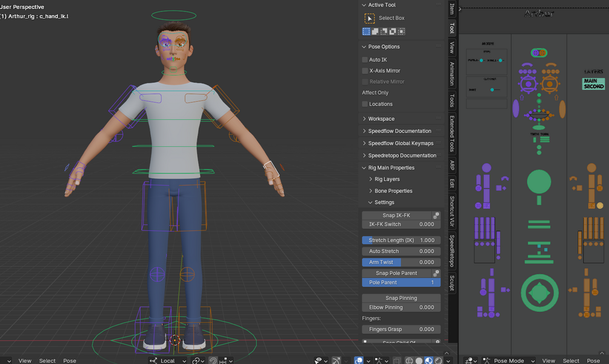This screenshot has height=364, width=609.
Task: Enable the Auto IK checkbox
Action: [x=365, y=60]
